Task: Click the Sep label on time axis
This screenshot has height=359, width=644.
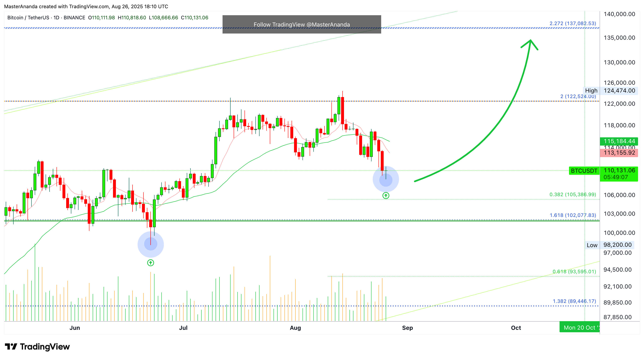Action: point(407,328)
